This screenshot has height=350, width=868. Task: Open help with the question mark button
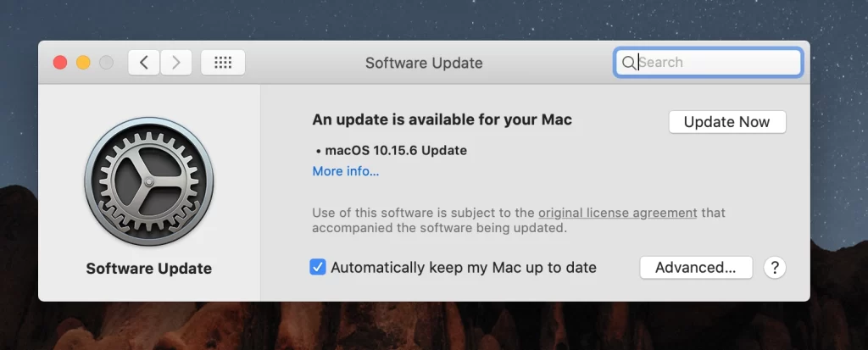775,268
